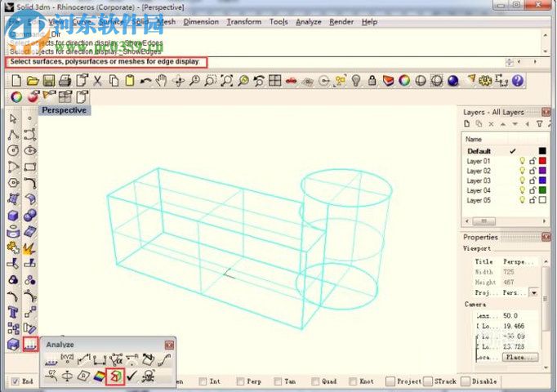Toggle the Disable osnap checkbox
This screenshot has height=392, width=557.
465,381
